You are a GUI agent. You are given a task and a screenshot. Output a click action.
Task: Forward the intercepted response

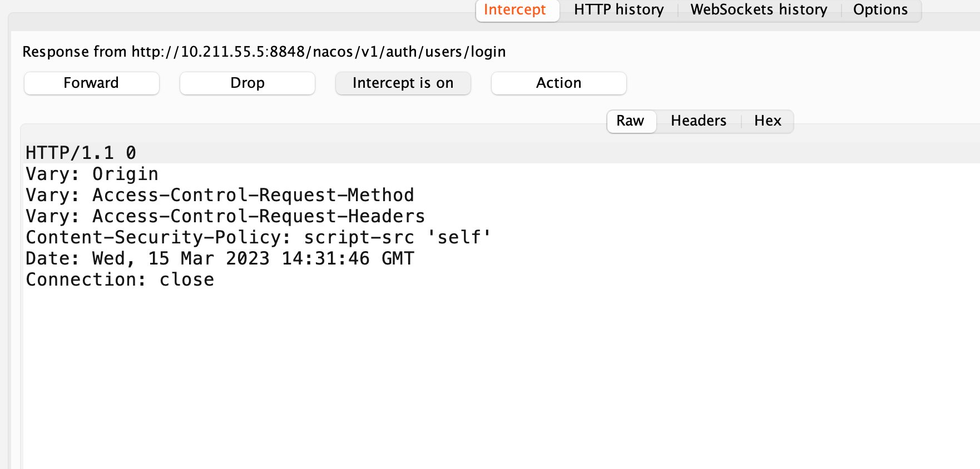point(92,83)
